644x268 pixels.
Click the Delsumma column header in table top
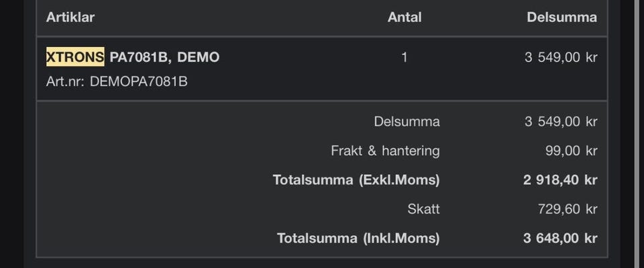pyautogui.click(x=561, y=17)
